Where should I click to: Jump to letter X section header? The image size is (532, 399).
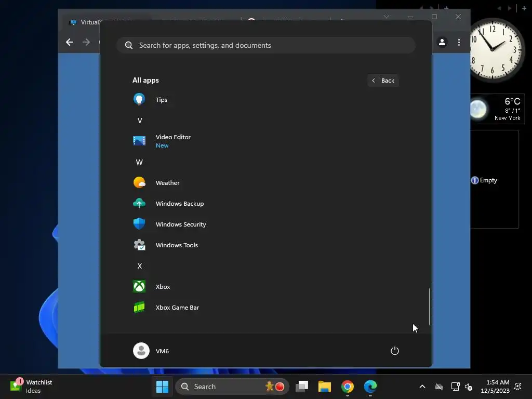click(x=139, y=265)
